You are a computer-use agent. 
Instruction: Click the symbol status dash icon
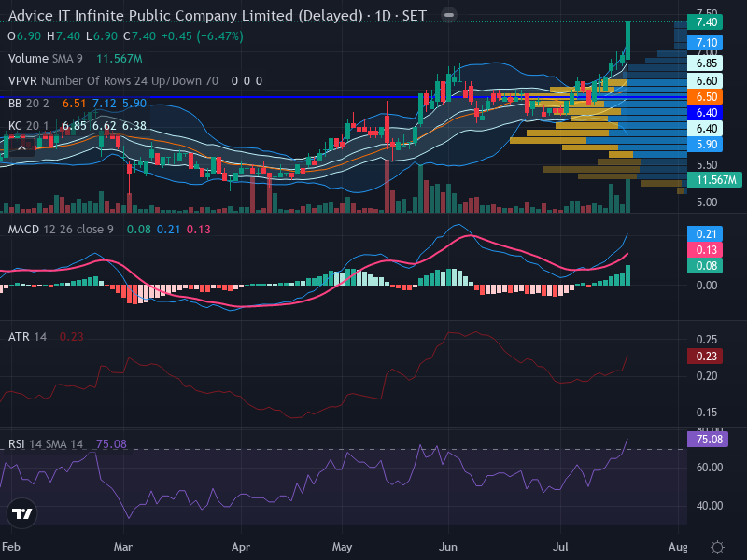tap(449, 15)
